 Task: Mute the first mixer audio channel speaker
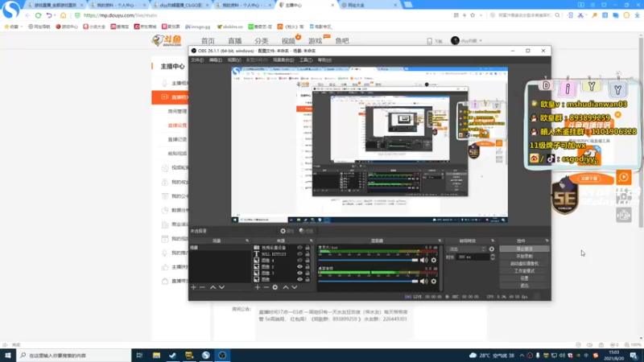(424, 260)
